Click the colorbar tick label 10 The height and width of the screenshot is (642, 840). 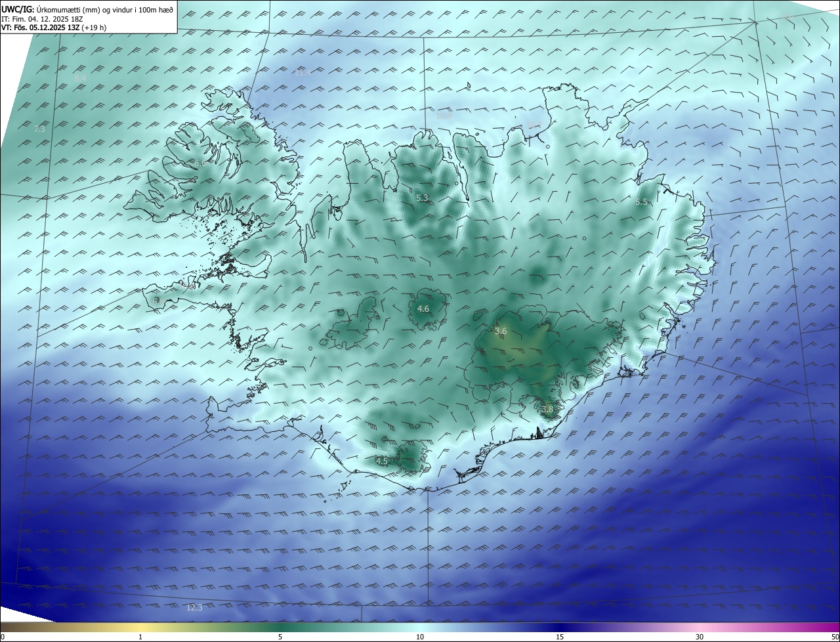pos(420,637)
